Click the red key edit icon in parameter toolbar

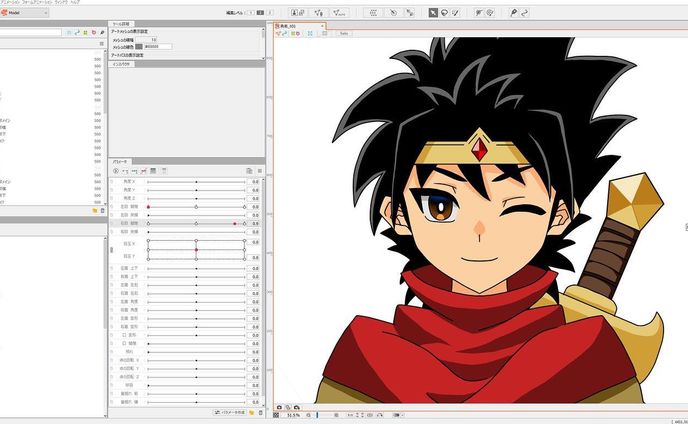point(143,171)
